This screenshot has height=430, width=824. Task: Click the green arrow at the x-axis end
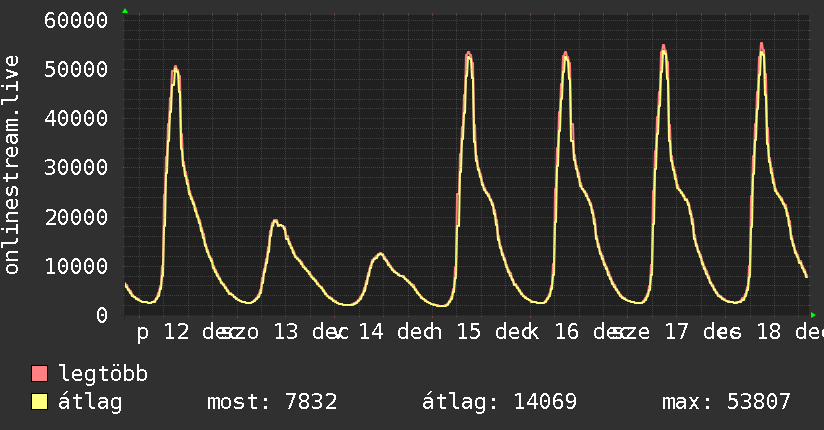pos(813,315)
